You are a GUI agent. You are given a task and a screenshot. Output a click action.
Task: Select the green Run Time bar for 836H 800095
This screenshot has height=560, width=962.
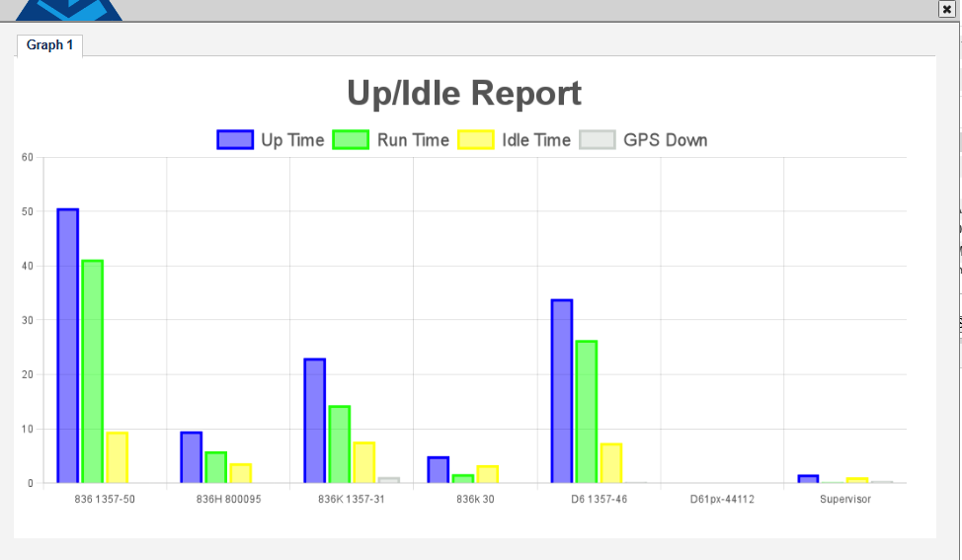216,467
